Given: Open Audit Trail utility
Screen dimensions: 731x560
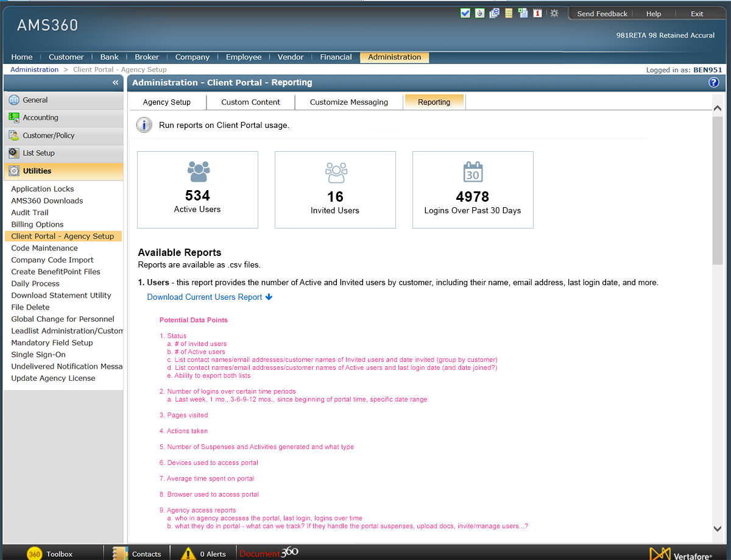Looking at the screenshot, I should tap(30, 213).
